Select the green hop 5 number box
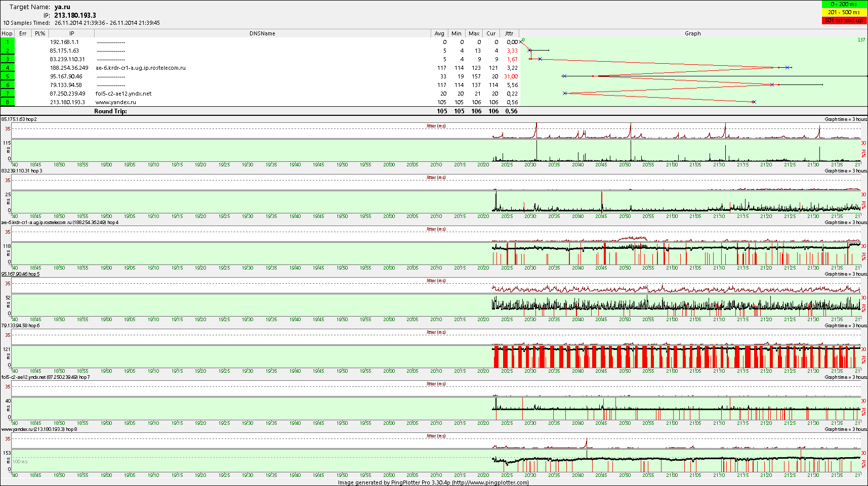Screen dimensions: 868x486 [x=8, y=76]
